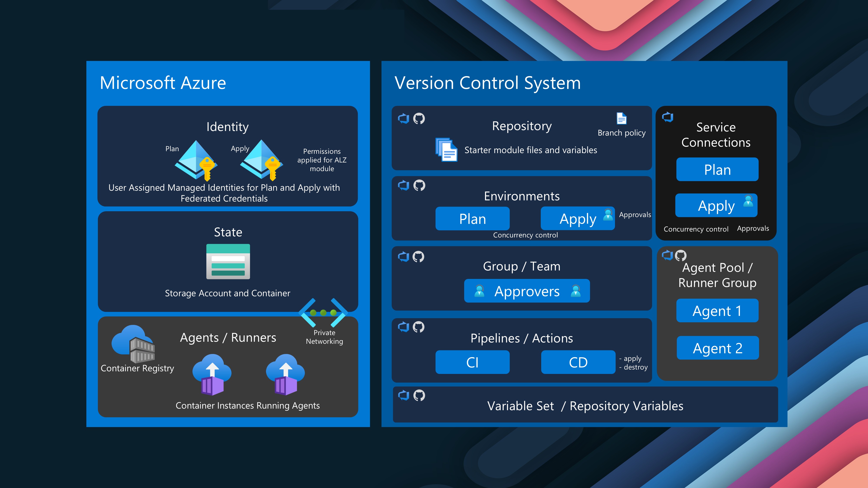Select the Agent 2 button
The height and width of the screenshot is (488, 868).
coord(718,348)
